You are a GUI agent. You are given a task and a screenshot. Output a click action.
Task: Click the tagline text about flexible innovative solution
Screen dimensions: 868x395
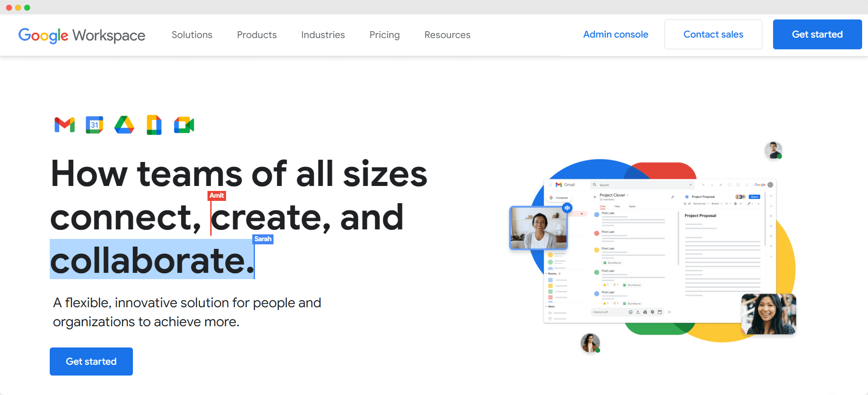(187, 312)
